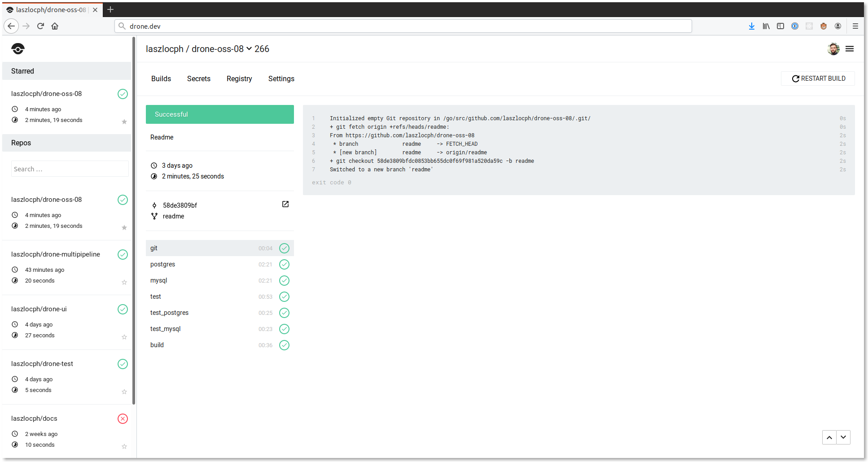This screenshot has height=462, width=868.
Task: Open the hamburger menu beside the avatar
Action: coord(849,49)
